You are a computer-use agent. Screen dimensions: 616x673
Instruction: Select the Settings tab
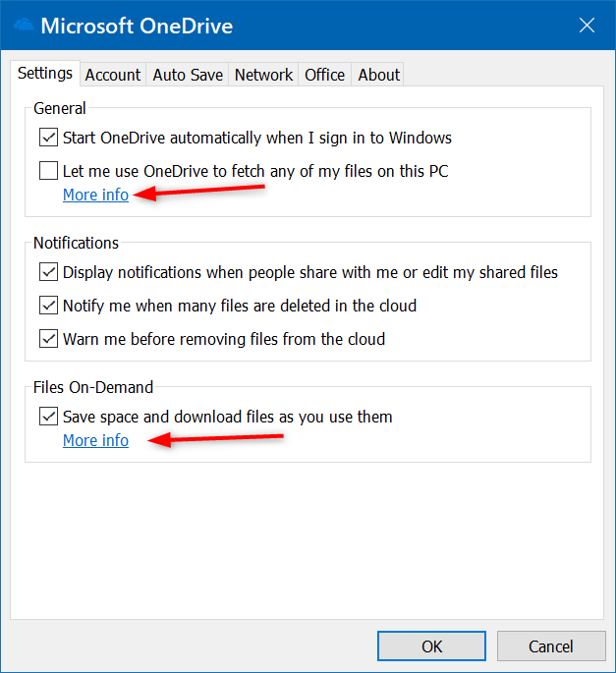pos(45,74)
